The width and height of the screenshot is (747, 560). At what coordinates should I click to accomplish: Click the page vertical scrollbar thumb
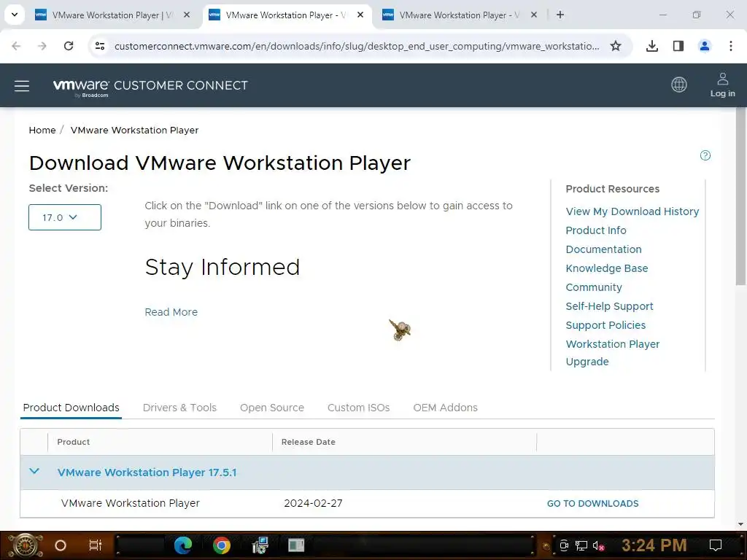741,196
